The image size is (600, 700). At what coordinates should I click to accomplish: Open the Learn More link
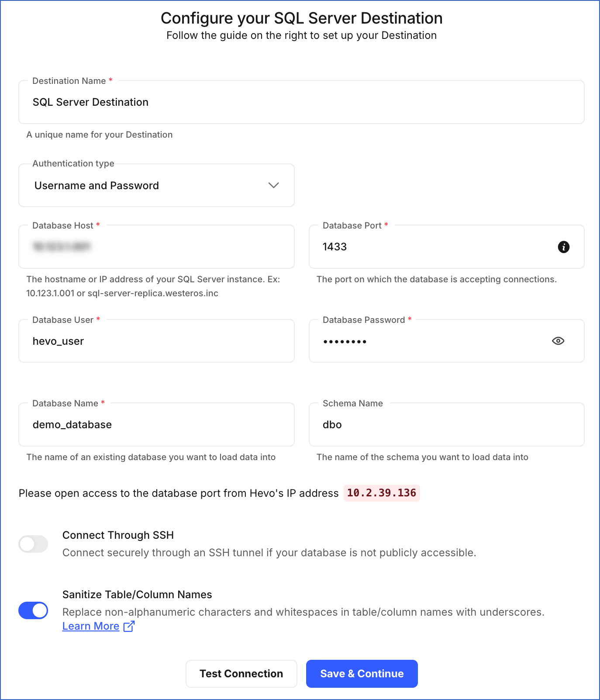(x=91, y=626)
